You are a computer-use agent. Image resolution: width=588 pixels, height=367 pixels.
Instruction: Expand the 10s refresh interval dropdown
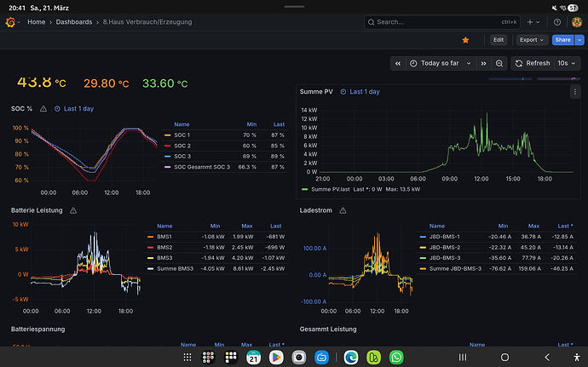click(565, 63)
